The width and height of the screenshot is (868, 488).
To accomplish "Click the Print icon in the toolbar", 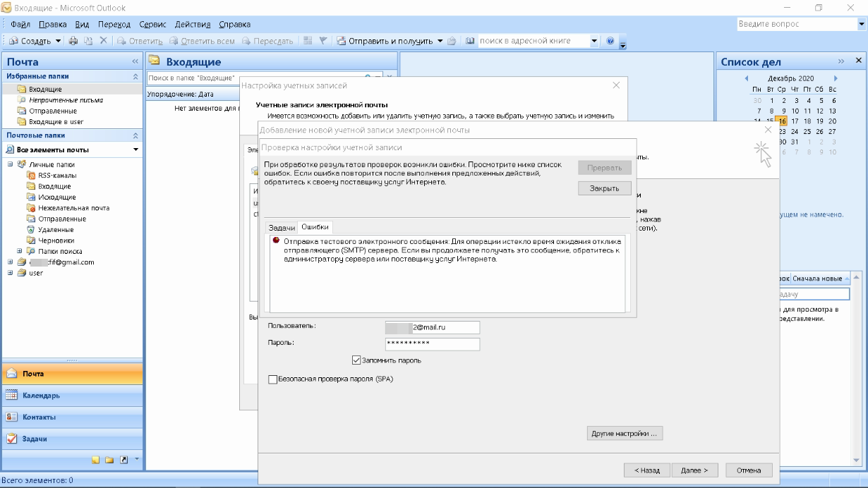I will coord(74,41).
